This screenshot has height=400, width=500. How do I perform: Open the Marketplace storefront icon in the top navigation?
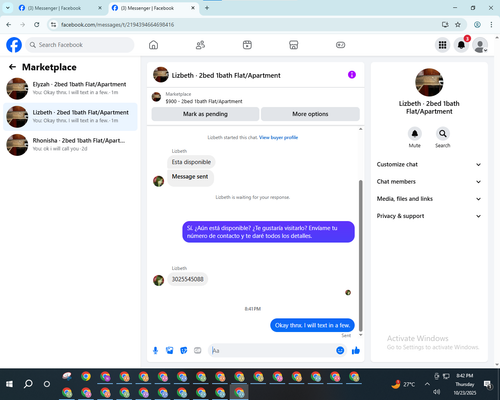pyautogui.click(x=294, y=45)
